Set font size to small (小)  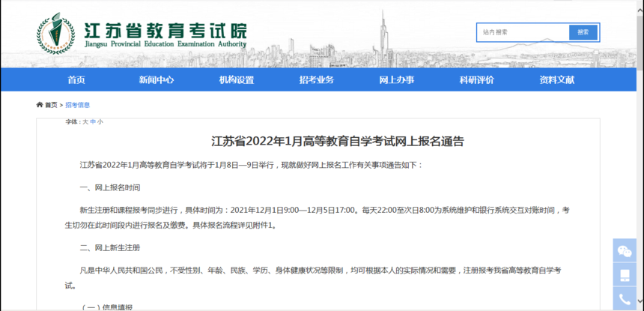[100, 121]
